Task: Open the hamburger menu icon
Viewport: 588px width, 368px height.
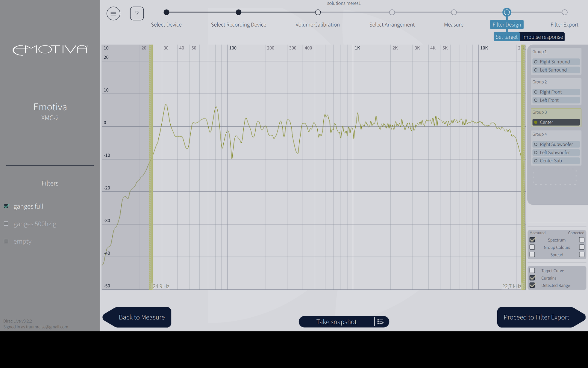Action: point(113,13)
